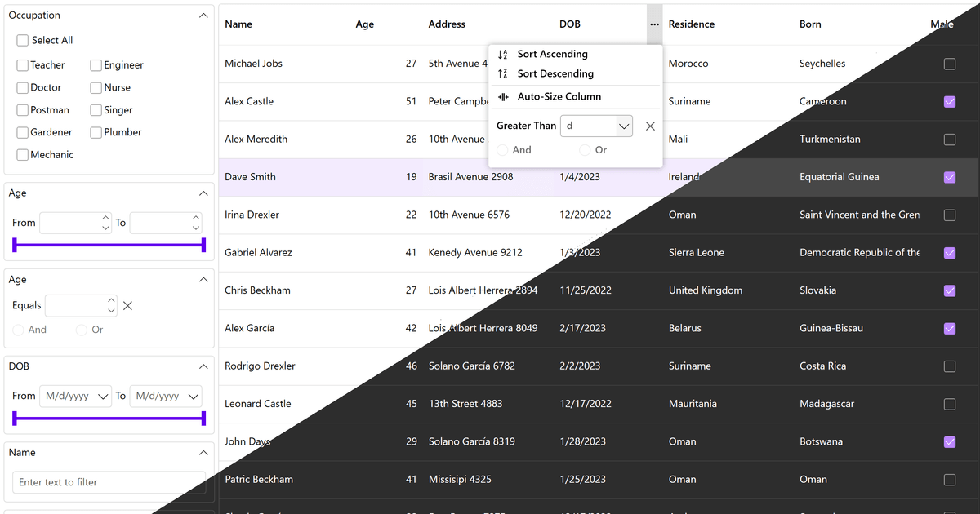980x514 pixels.
Task: Clear the Age Equals filter with its X icon
Action: [x=127, y=305]
